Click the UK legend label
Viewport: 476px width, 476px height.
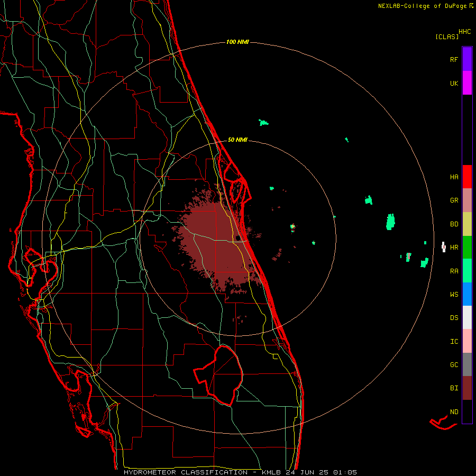point(454,83)
